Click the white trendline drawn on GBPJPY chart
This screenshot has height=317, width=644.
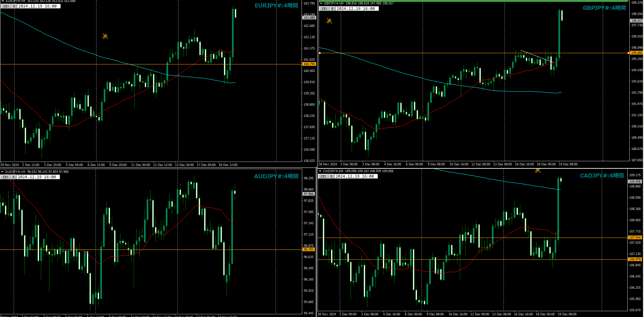click(538, 57)
